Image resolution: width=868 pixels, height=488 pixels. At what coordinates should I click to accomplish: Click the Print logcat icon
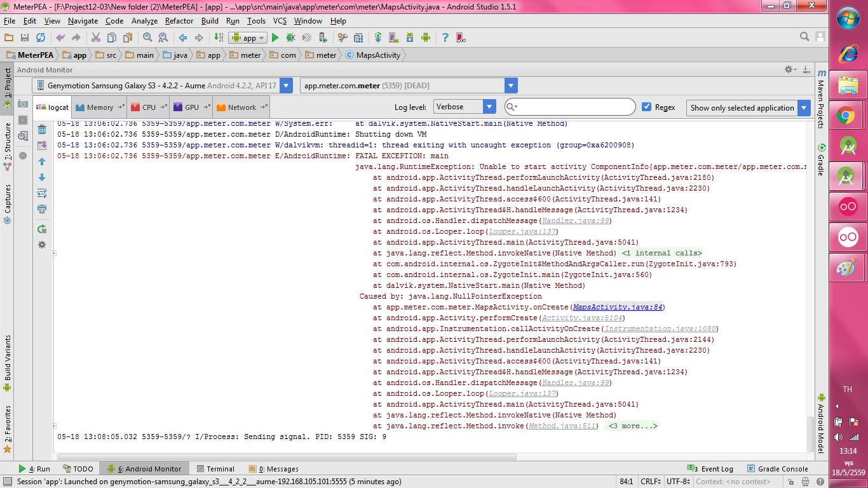point(42,209)
